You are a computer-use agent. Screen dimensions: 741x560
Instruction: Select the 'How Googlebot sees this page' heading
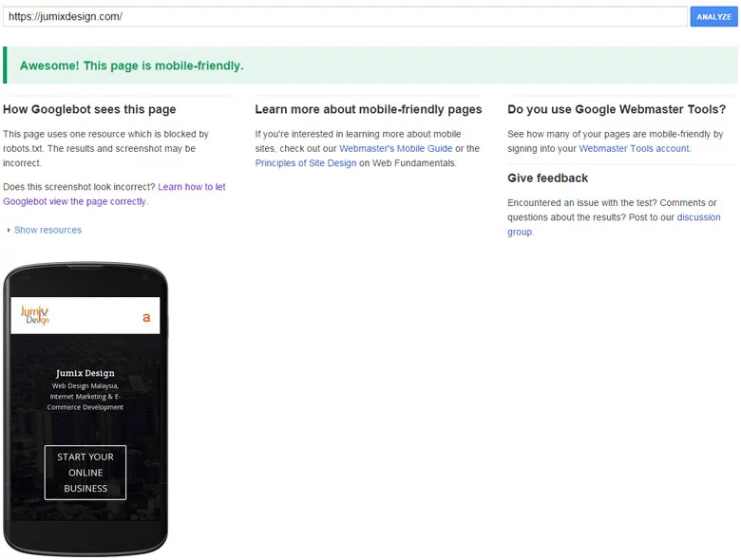point(89,109)
